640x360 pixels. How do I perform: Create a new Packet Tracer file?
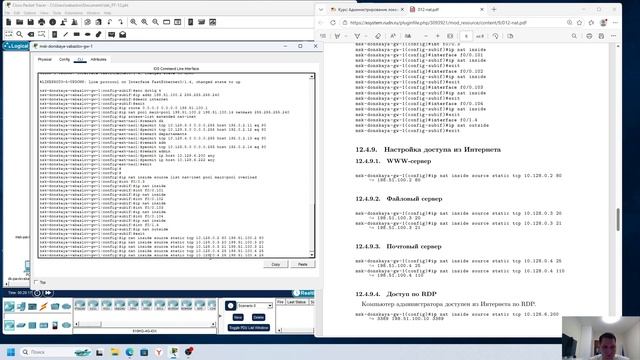tap(9, 22)
